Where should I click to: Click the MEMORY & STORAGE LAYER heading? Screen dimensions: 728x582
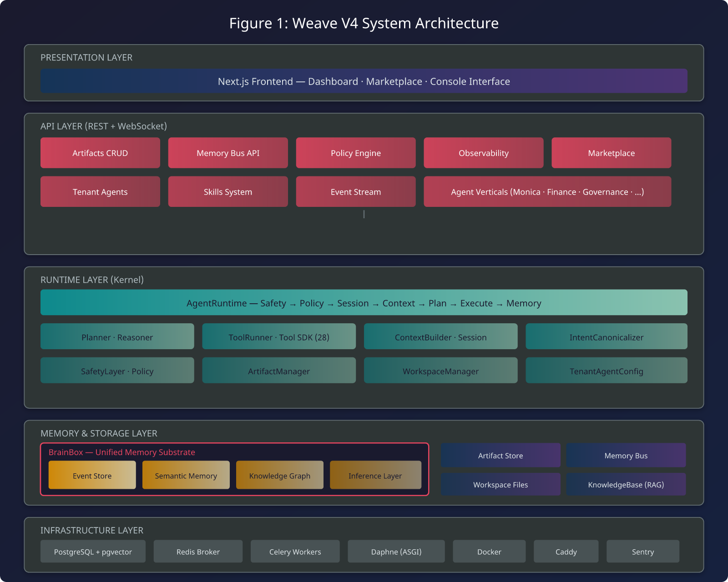coord(99,433)
